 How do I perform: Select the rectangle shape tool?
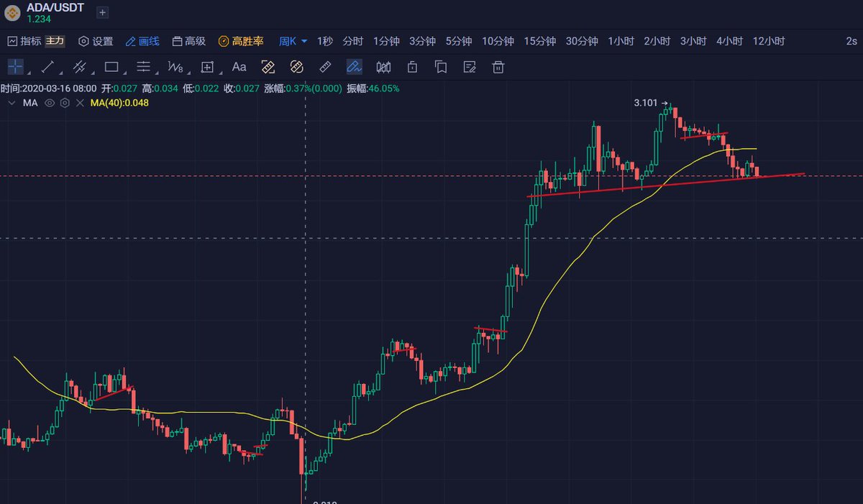[x=111, y=67]
